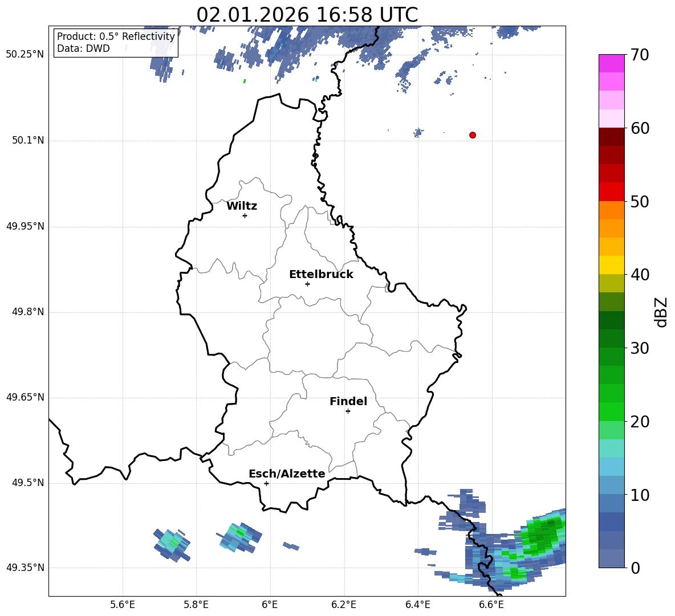This screenshot has width=675, height=616.
Task: Click the 'Product: 0.5° Reflectivity' label
Action: [116, 36]
